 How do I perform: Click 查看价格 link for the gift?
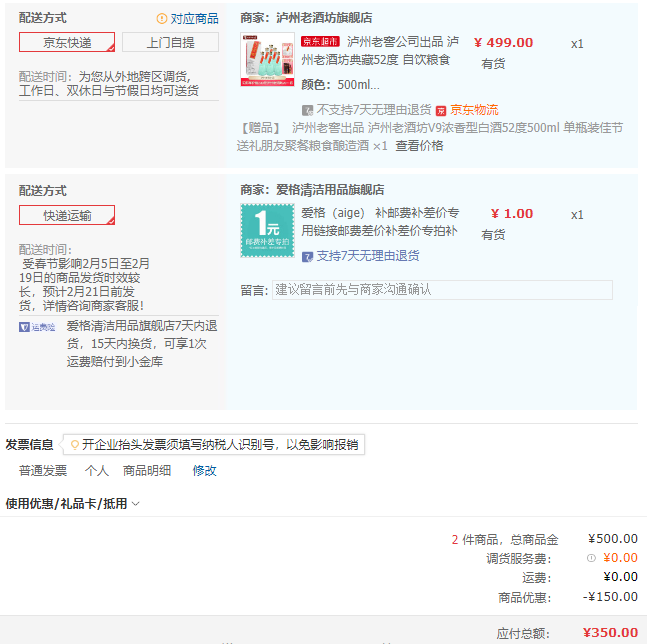click(x=419, y=145)
